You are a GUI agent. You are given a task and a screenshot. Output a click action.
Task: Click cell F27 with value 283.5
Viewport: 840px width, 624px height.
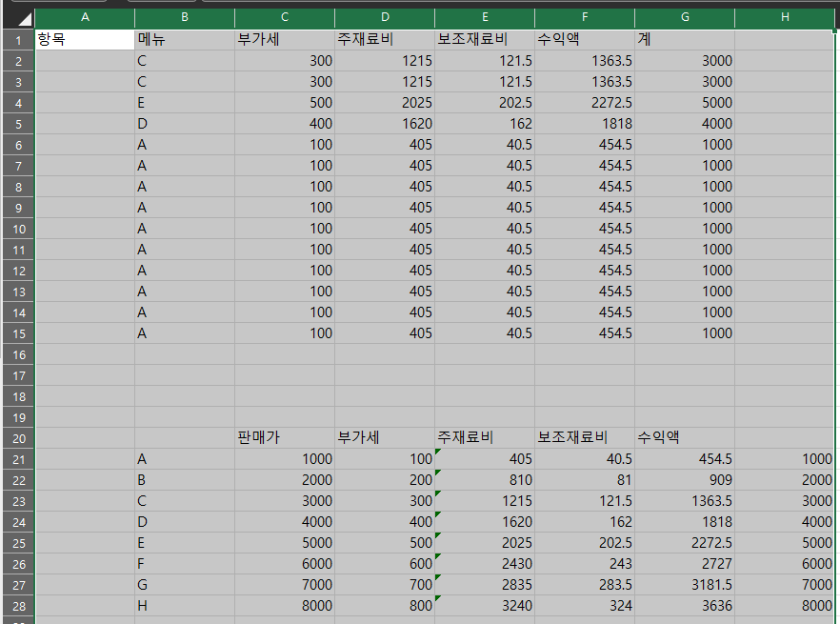point(585,585)
